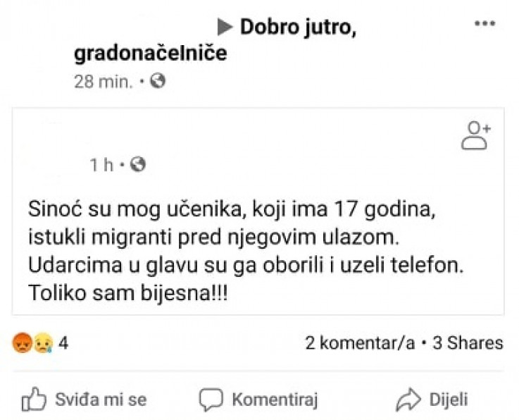Click the thumbs-up like icon
The height and width of the screenshot is (420, 519).
point(34,400)
